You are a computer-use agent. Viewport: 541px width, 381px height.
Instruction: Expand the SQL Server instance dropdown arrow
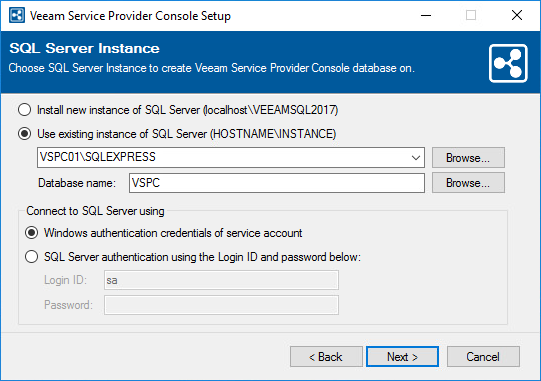click(416, 158)
